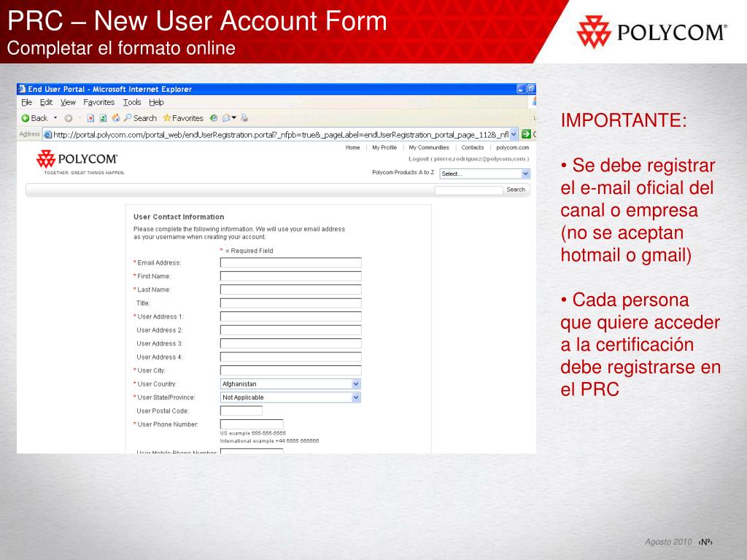The image size is (747, 560).
Task: Click the '= Required Field' note
Action: click(x=249, y=251)
